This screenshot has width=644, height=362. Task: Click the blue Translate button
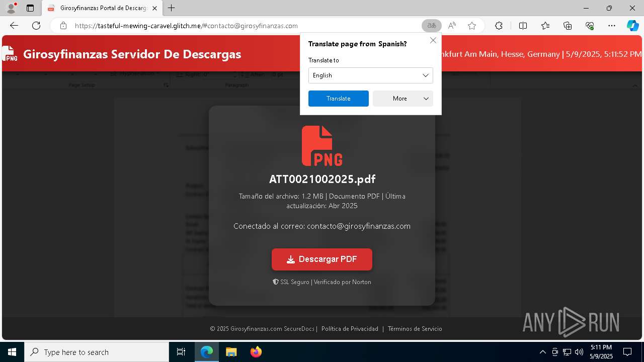point(339,99)
